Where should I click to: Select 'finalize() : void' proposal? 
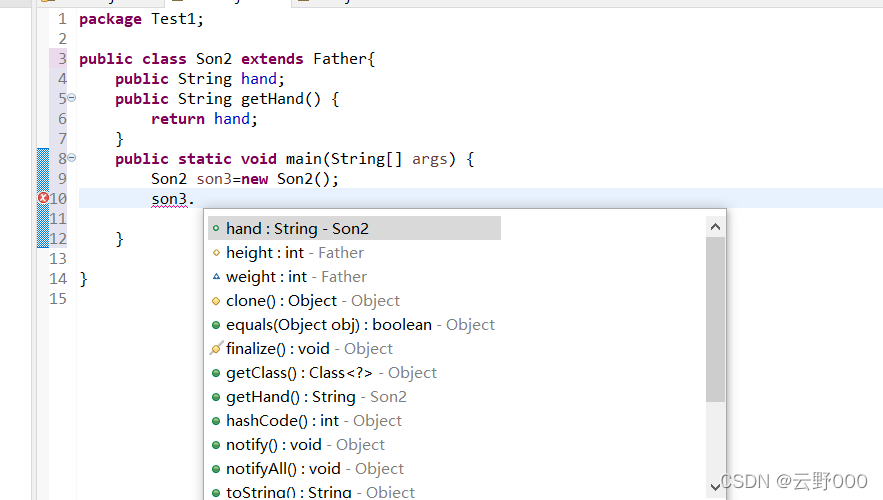pos(309,349)
